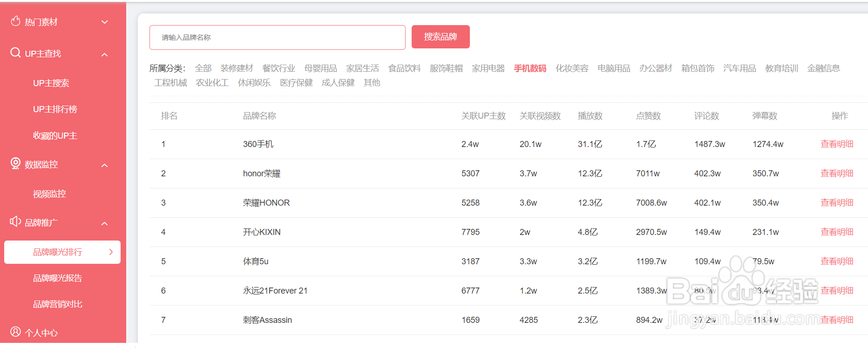
Task: View details for 开心KIXIN row
Action: pos(837,232)
